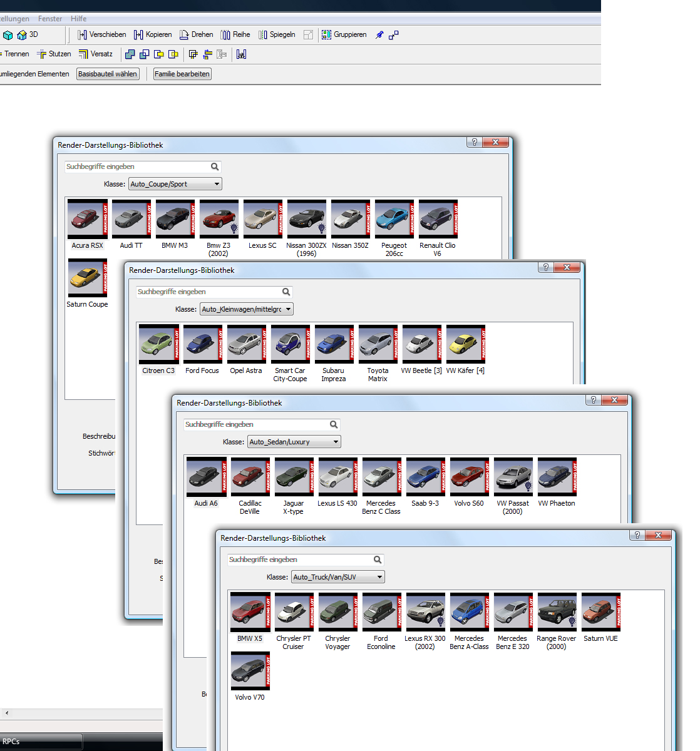Choose the Drehen rotate tool
The image size is (700, 751).
click(x=196, y=35)
